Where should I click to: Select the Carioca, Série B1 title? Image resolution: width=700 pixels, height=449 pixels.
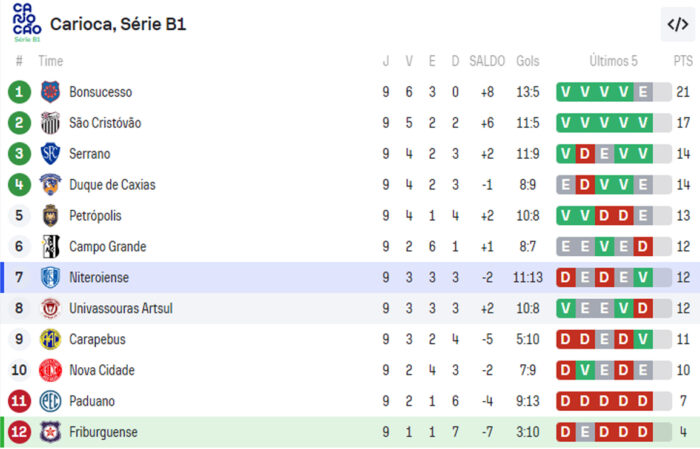[x=118, y=24]
